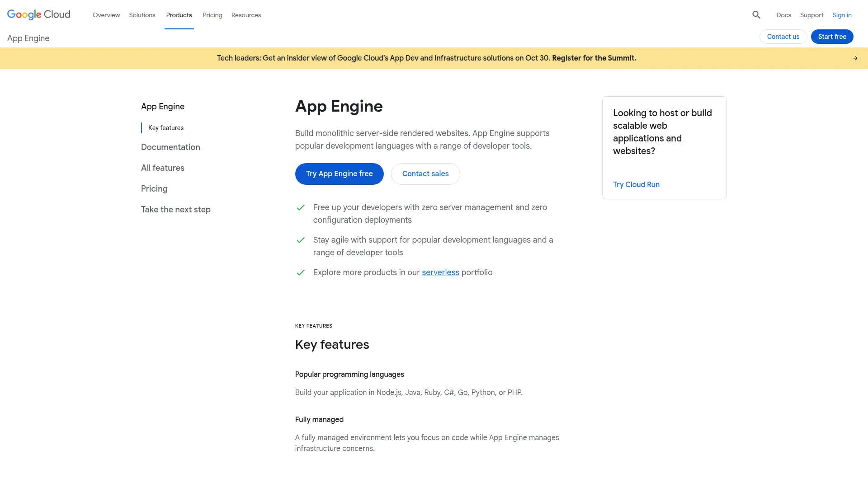Click checkmark beside 'Free up your developers'
Screen dimensions: 868x488
(301, 208)
